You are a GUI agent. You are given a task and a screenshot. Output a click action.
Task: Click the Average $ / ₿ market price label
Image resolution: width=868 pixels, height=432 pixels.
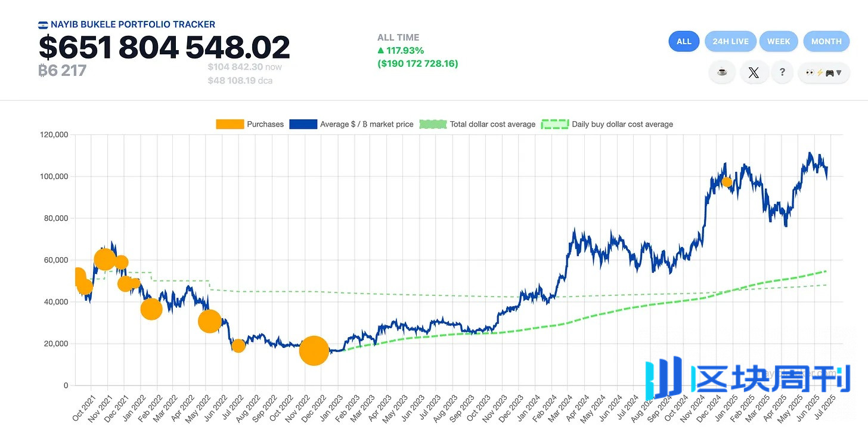tap(367, 124)
